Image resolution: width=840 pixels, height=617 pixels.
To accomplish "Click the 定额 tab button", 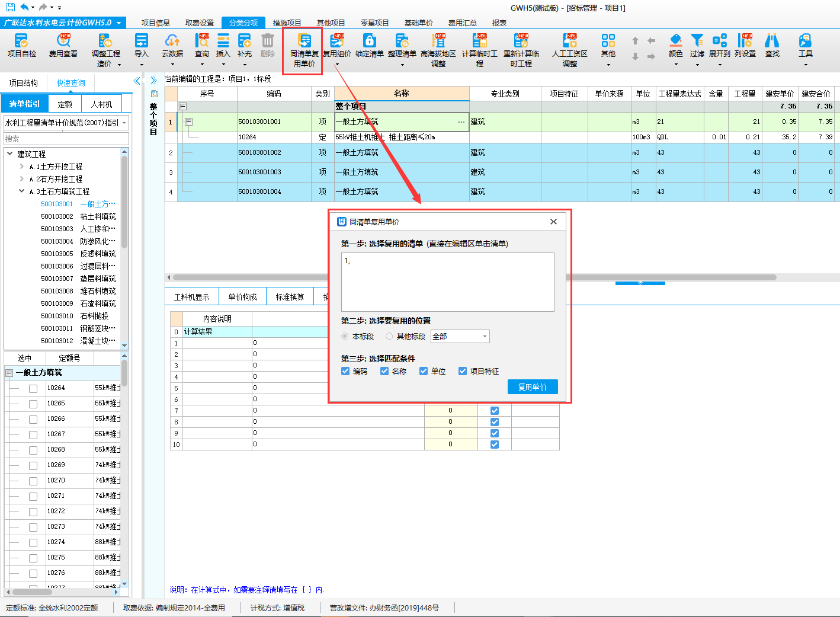I will 65,104.
